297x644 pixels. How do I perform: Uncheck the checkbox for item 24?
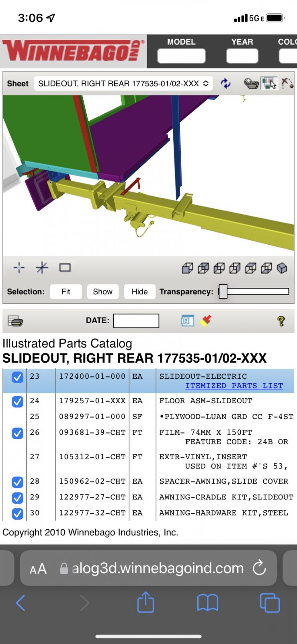point(17,402)
